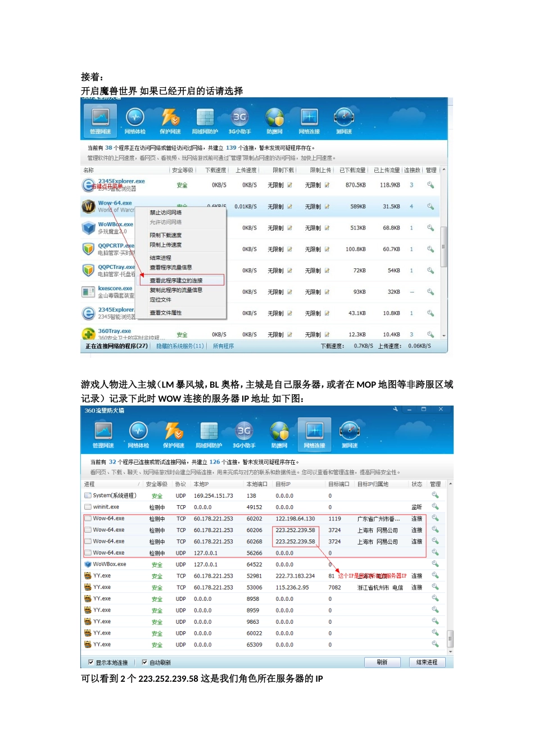Sort by the 进程 column header
This screenshot has width=534, height=756.
coord(89,484)
